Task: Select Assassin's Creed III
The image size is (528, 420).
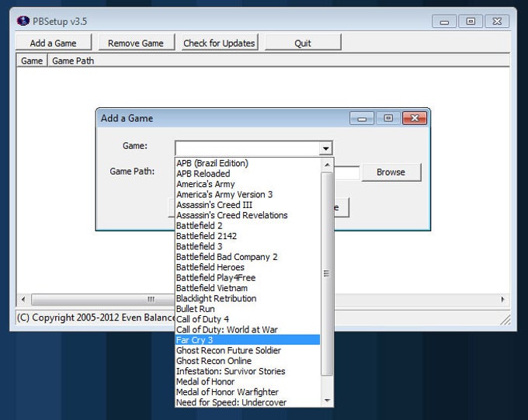Action: [x=248, y=205]
